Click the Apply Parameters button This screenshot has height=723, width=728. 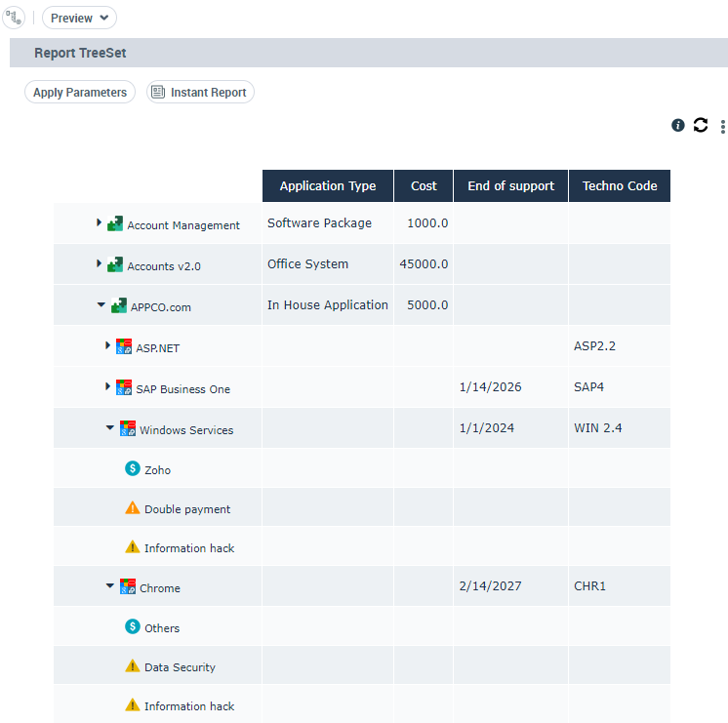click(x=80, y=93)
